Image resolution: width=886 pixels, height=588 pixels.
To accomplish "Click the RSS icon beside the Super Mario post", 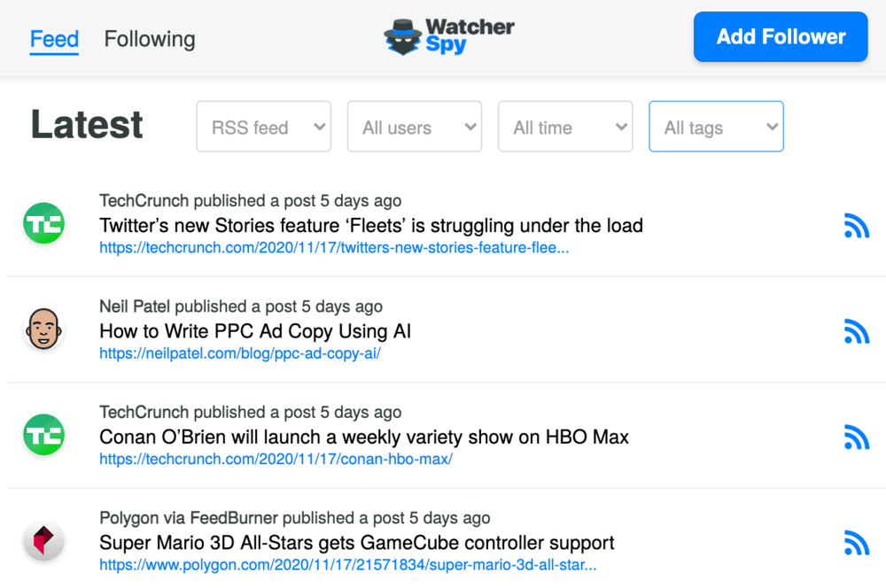I will click(x=856, y=543).
